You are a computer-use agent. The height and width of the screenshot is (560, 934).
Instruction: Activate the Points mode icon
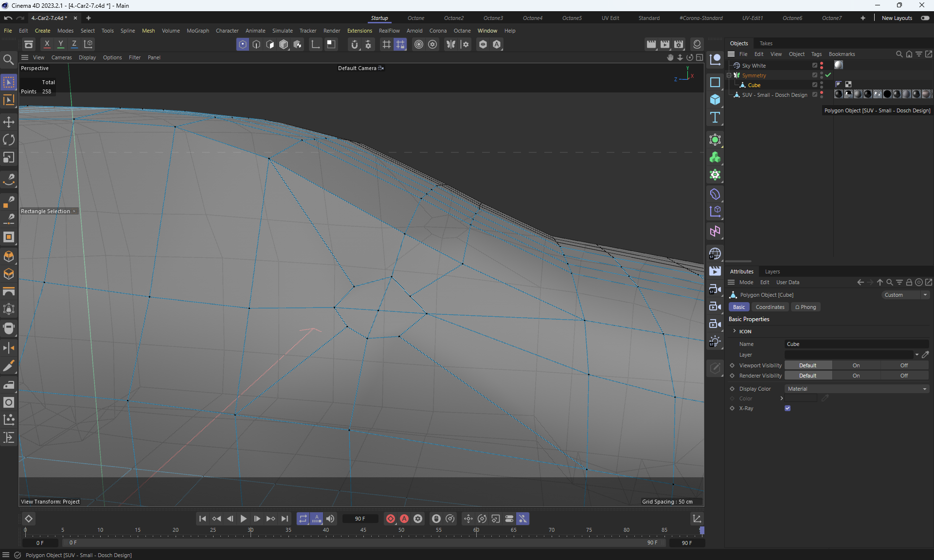[x=242, y=44]
